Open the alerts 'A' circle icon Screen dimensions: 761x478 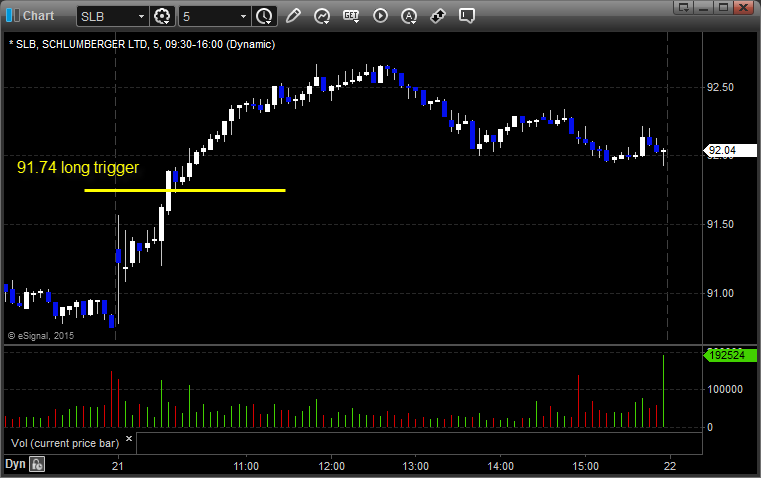(409, 16)
